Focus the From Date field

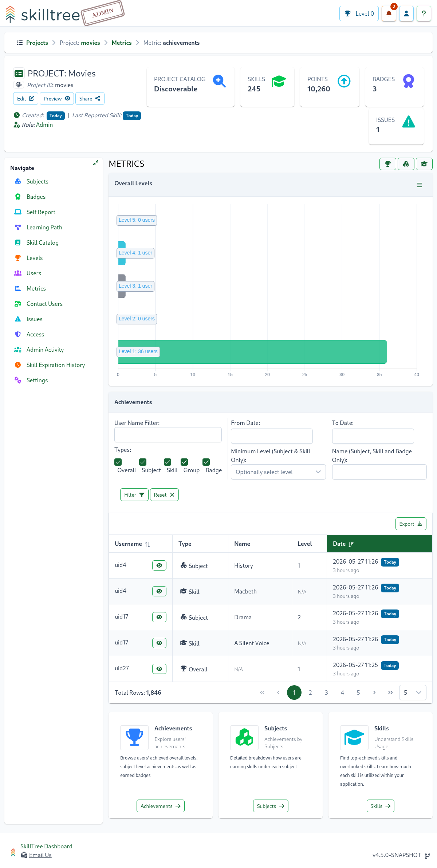coord(272,436)
